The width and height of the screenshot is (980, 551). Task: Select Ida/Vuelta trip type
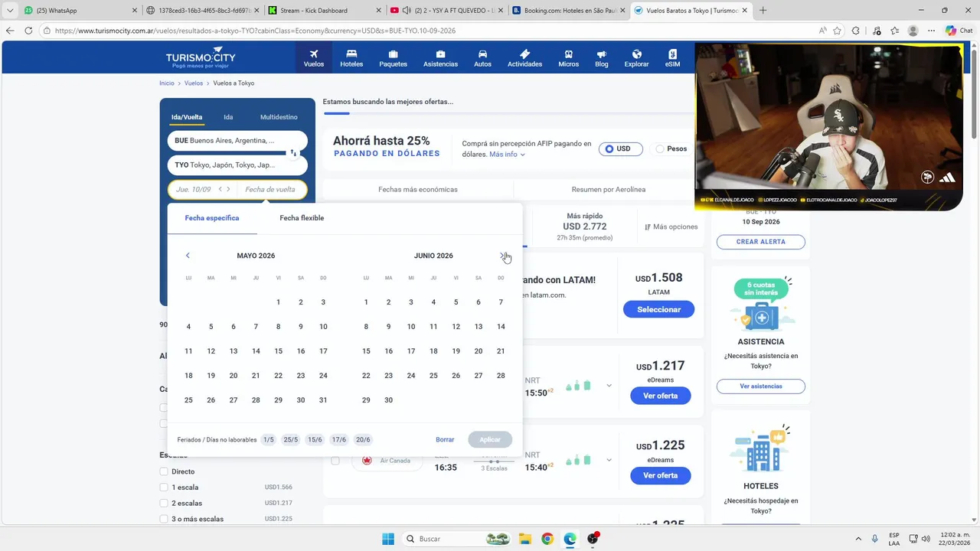tap(187, 117)
